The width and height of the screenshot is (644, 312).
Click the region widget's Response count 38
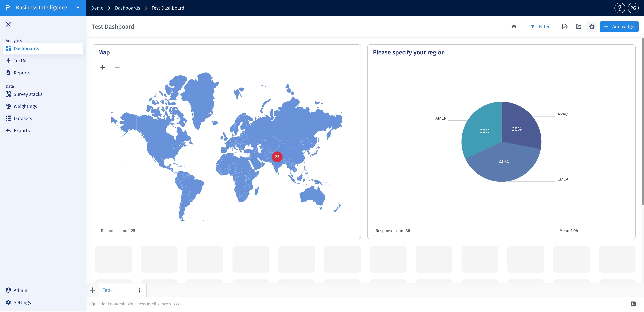(393, 231)
